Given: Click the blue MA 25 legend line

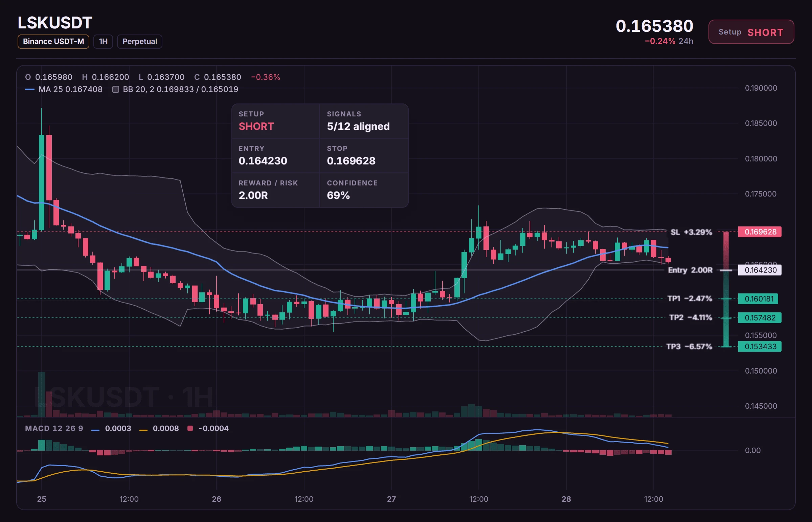Looking at the screenshot, I should [x=30, y=89].
